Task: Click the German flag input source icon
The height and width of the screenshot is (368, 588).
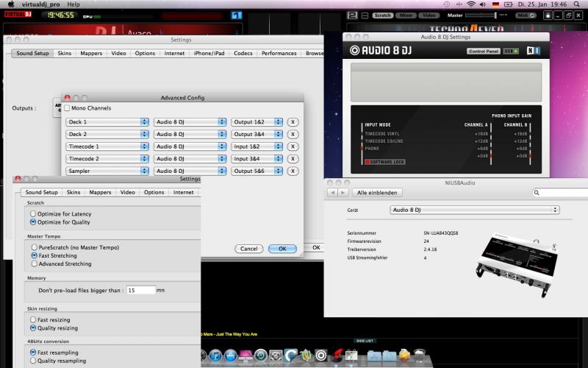Action: click(x=495, y=4)
